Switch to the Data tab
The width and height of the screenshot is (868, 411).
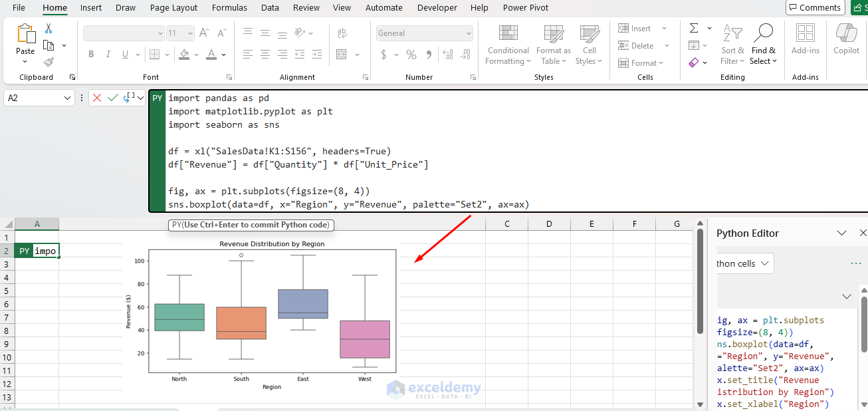[270, 8]
